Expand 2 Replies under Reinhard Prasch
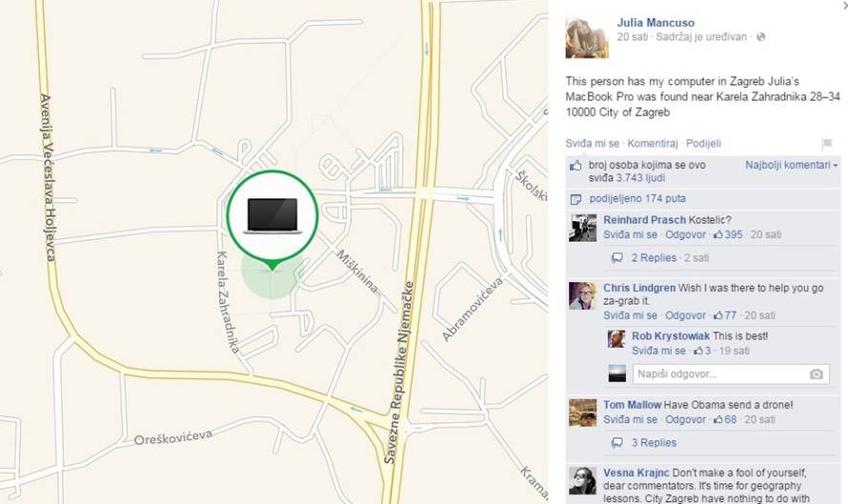The image size is (848, 504). point(654,258)
